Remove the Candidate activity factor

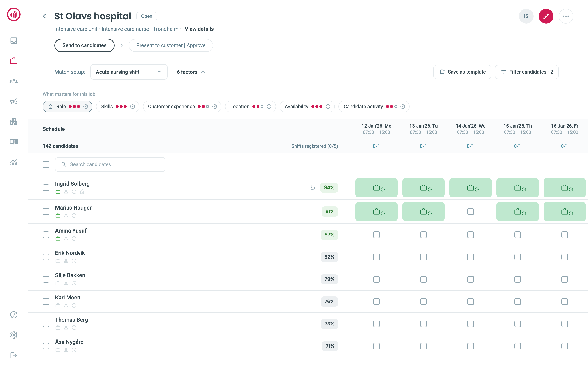[403, 107]
